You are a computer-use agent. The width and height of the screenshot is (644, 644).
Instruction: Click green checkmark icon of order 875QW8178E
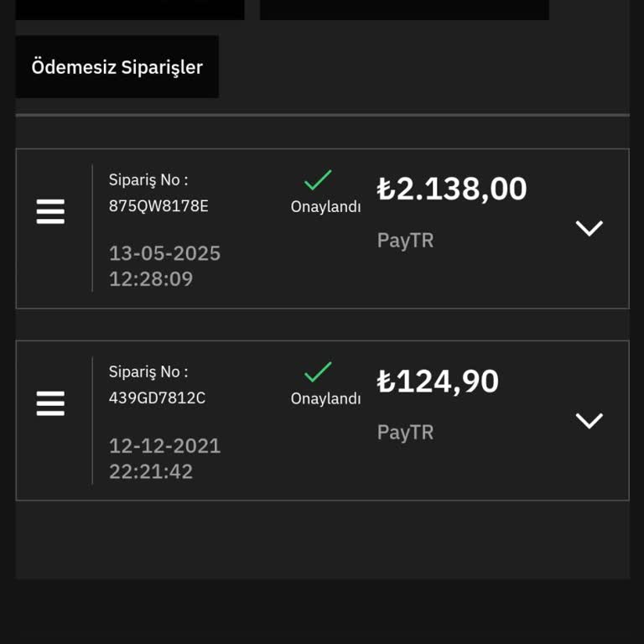pos(318,180)
